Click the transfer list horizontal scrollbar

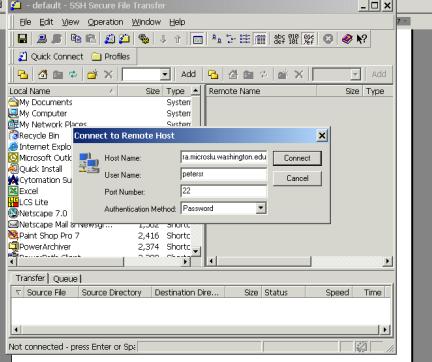(201, 330)
